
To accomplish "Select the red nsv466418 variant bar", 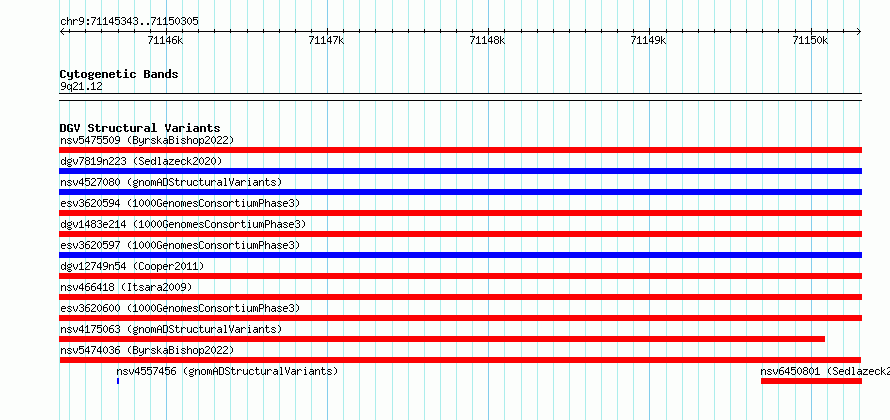I will tap(460, 297).
